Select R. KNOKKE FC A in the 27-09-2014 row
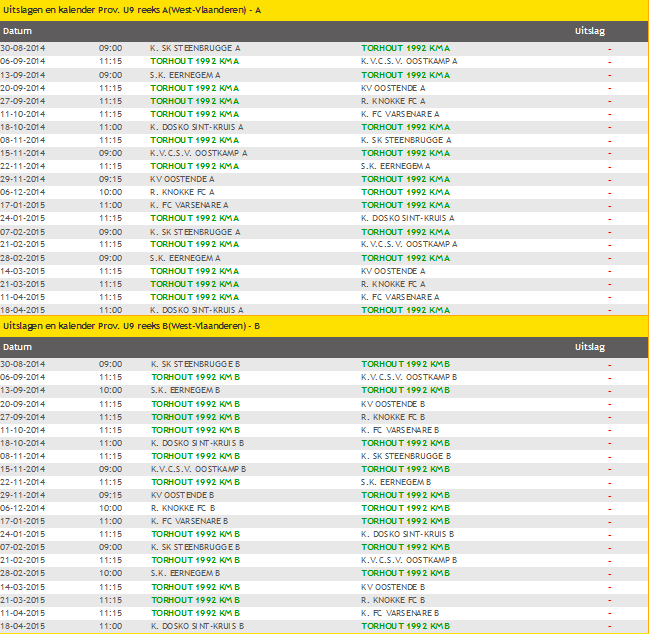 coord(393,101)
